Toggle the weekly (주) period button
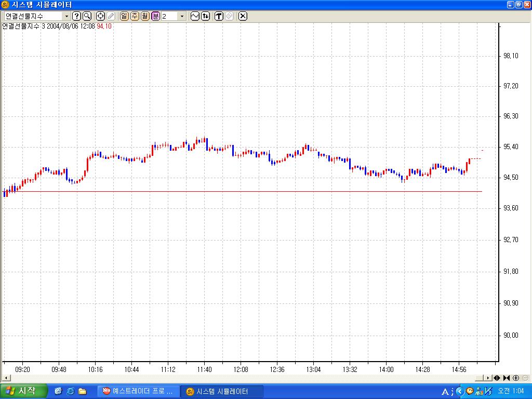Image resolution: width=532 pixels, height=399 pixels. point(135,16)
